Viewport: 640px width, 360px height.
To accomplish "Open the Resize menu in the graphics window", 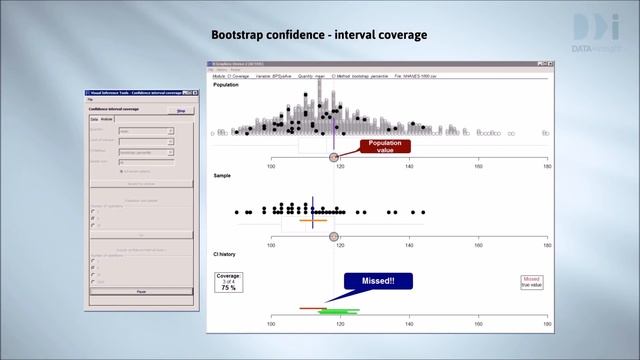I will [x=236, y=70].
